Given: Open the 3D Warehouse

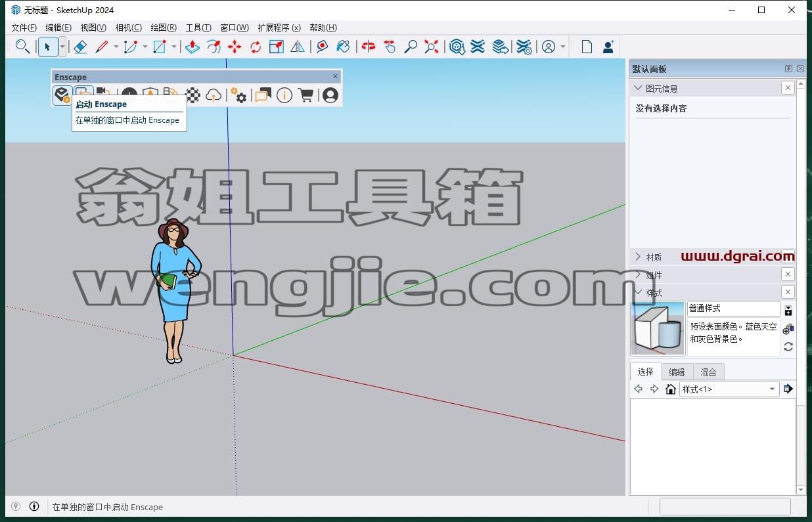Looking at the screenshot, I should pos(457,47).
